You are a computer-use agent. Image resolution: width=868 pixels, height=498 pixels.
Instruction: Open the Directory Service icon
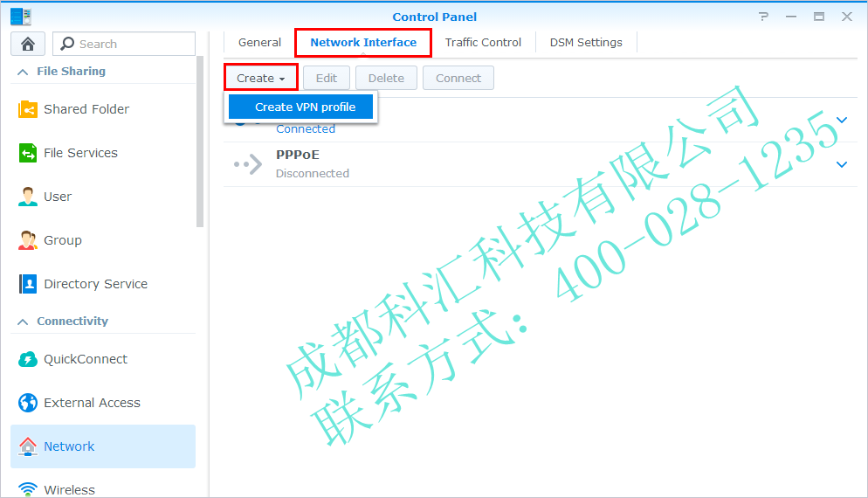click(28, 284)
